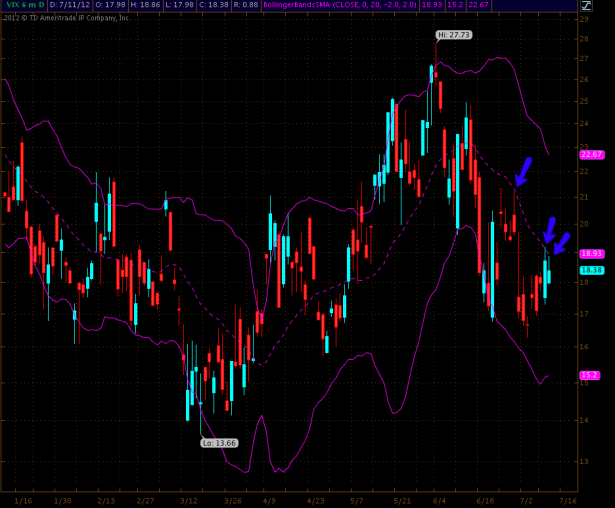This screenshot has height=508, width=615.
Task: Click the TD Ameritrade IP Company copyright text
Action: (x=68, y=17)
